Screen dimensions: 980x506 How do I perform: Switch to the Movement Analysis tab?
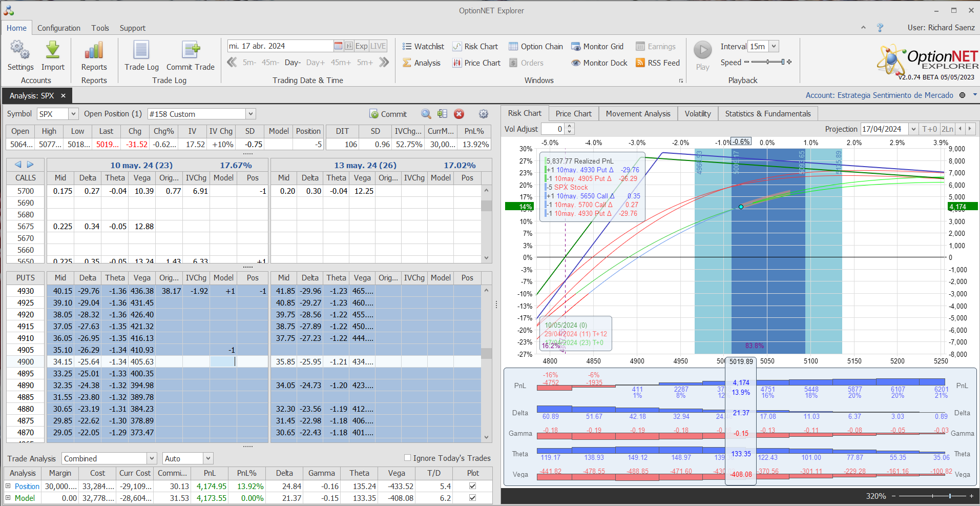tap(638, 113)
